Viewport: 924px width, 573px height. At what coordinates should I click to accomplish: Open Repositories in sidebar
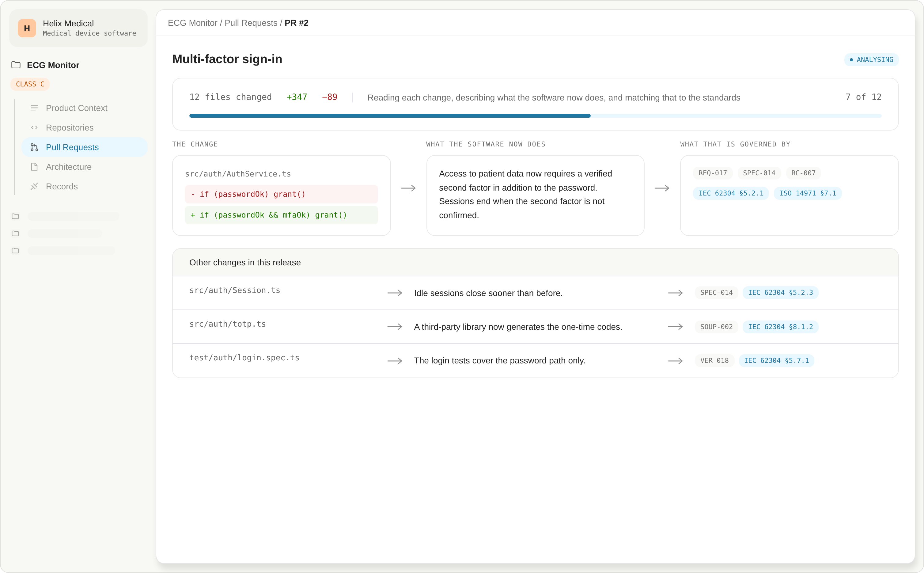pos(85,128)
